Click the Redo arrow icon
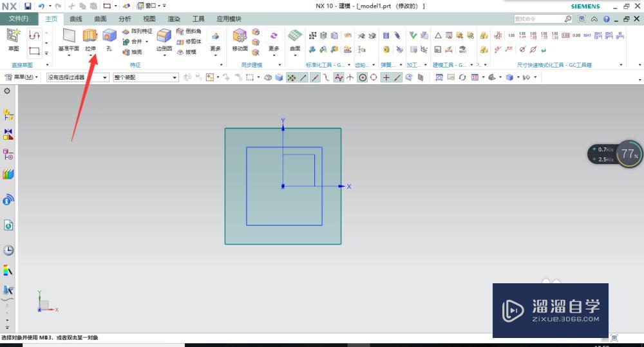 [58, 6]
